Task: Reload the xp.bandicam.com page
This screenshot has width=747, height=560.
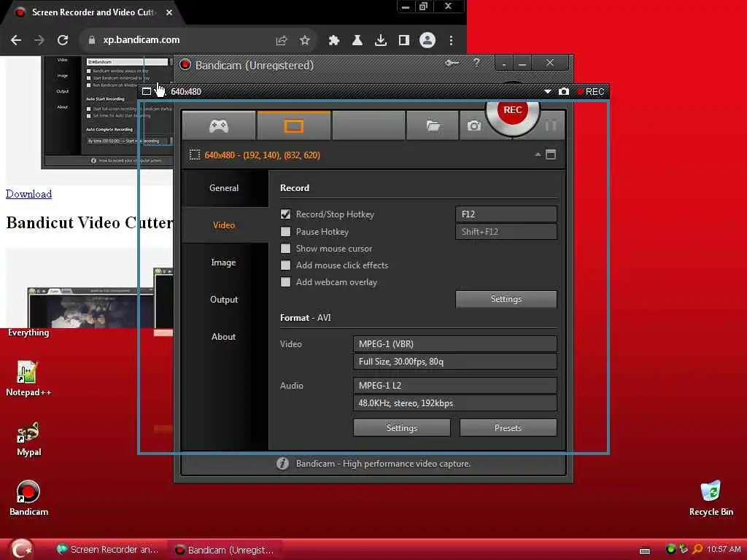Action: [x=63, y=40]
